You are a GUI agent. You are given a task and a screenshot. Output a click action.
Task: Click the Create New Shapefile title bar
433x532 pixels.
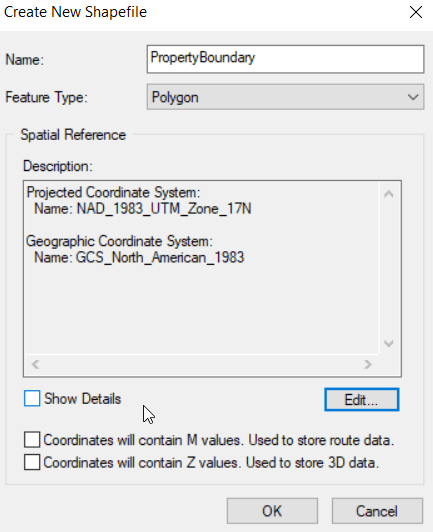[x=204, y=13]
